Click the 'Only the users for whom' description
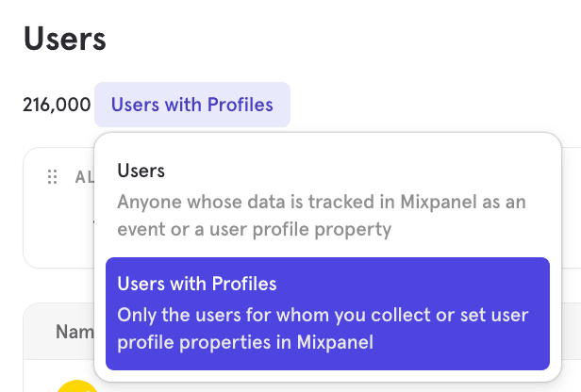Screen dimensions: 581x392 (x=323, y=314)
